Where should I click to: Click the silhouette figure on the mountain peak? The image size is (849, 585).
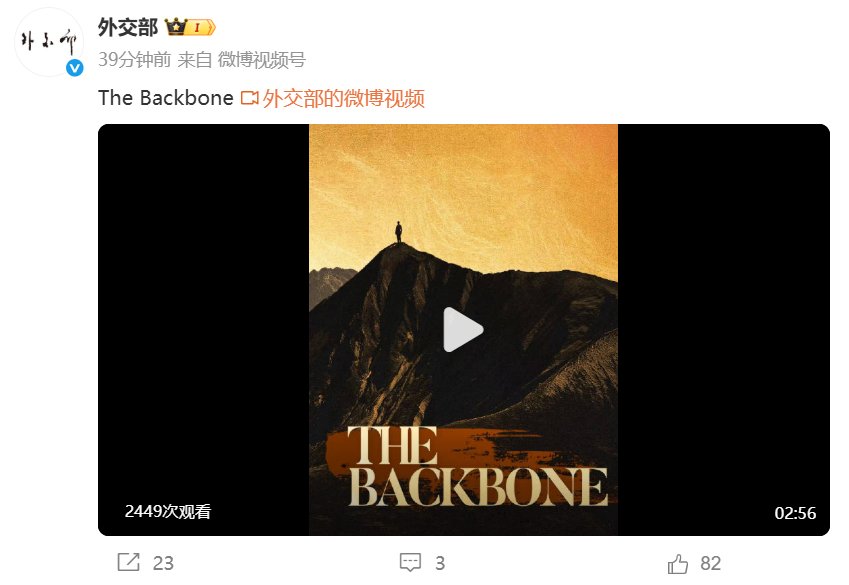(x=399, y=232)
